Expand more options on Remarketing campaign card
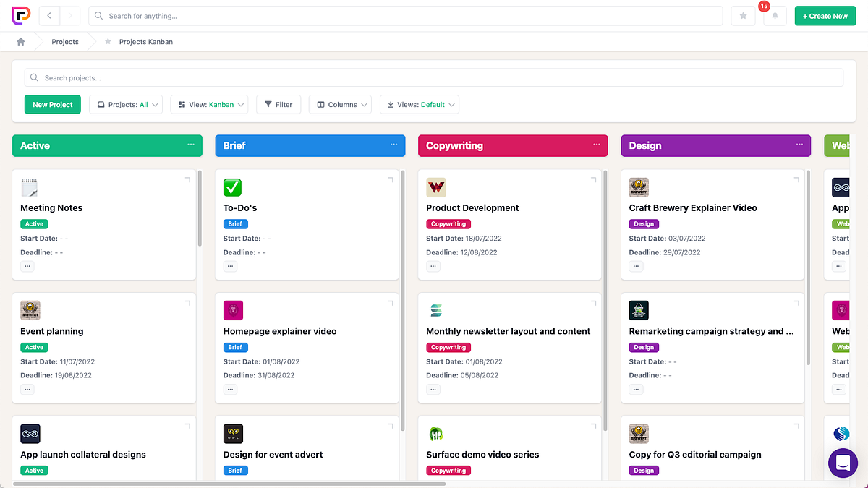868x488 pixels. coord(636,389)
